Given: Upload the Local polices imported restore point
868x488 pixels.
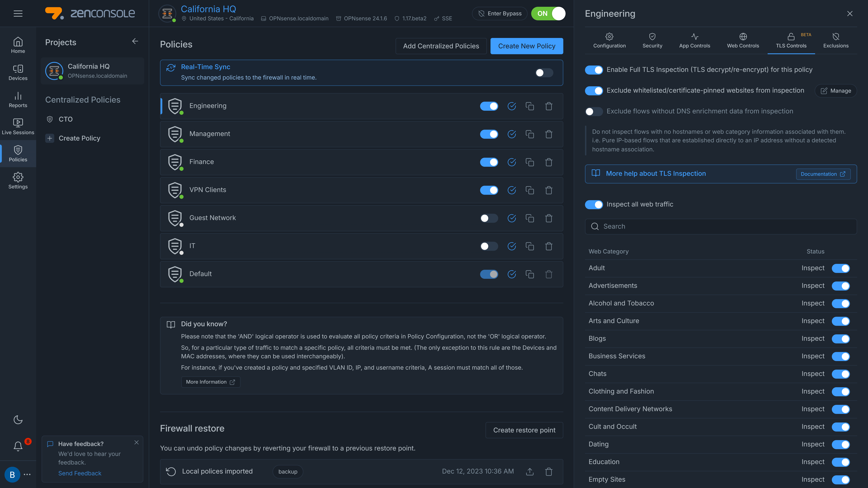Looking at the screenshot, I should [530, 472].
